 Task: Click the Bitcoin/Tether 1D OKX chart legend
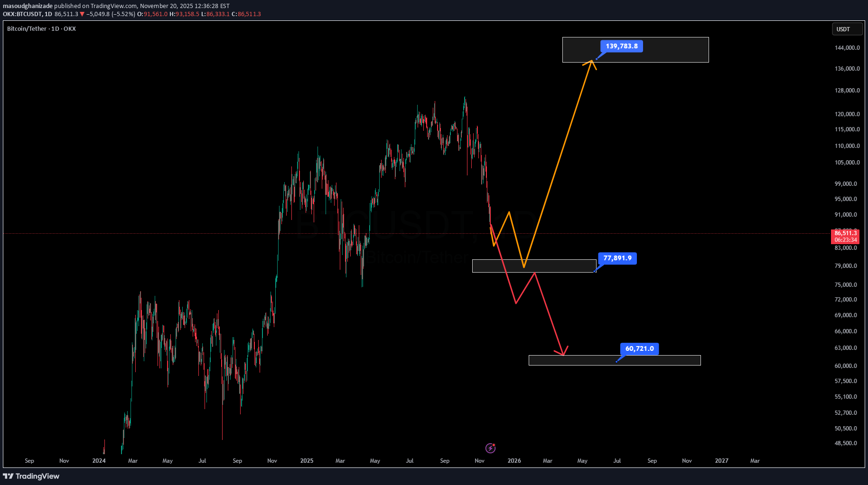pyautogui.click(x=41, y=29)
